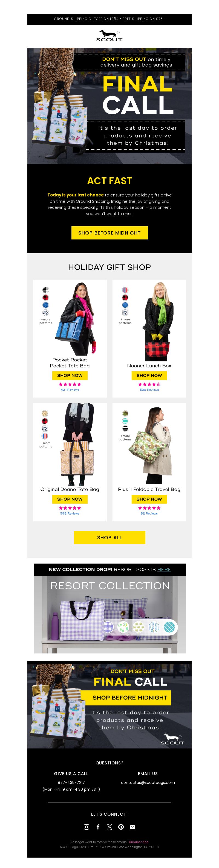Image resolution: width=219 pixels, height=868 pixels.
Task: Select the teal lattice pattern swatch in Resort Collection
Action: coord(169,627)
